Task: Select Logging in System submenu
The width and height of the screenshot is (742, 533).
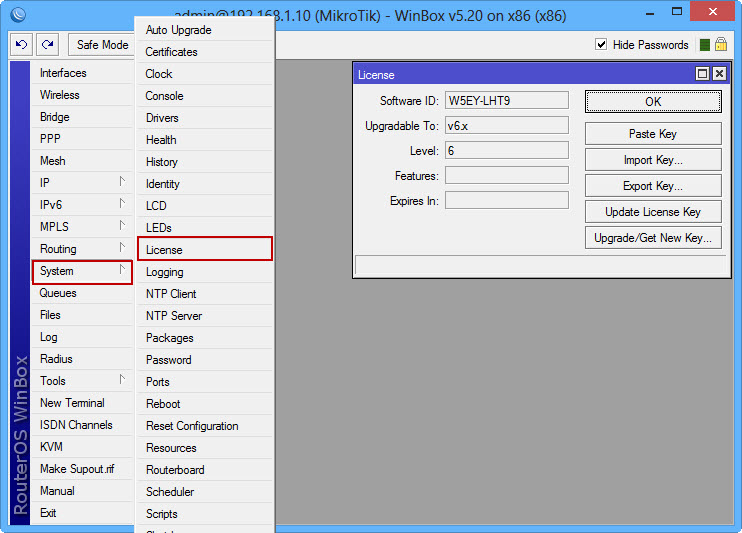Action: 205,272
